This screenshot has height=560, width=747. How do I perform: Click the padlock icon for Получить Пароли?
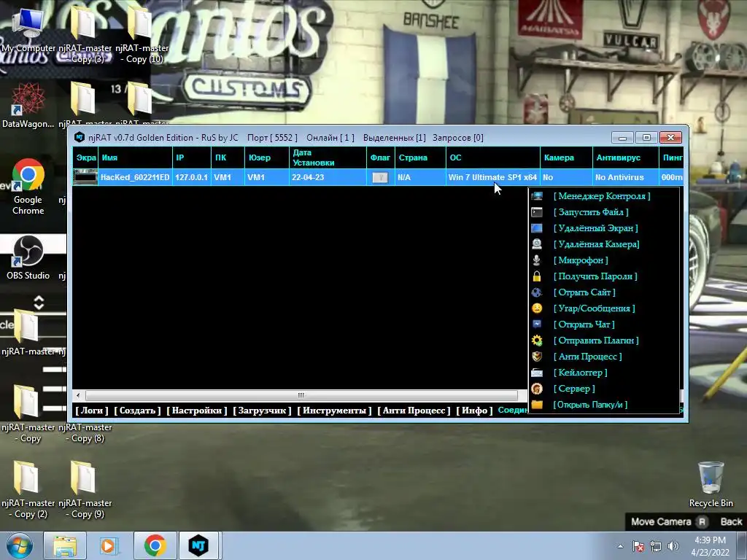coord(537,276)
